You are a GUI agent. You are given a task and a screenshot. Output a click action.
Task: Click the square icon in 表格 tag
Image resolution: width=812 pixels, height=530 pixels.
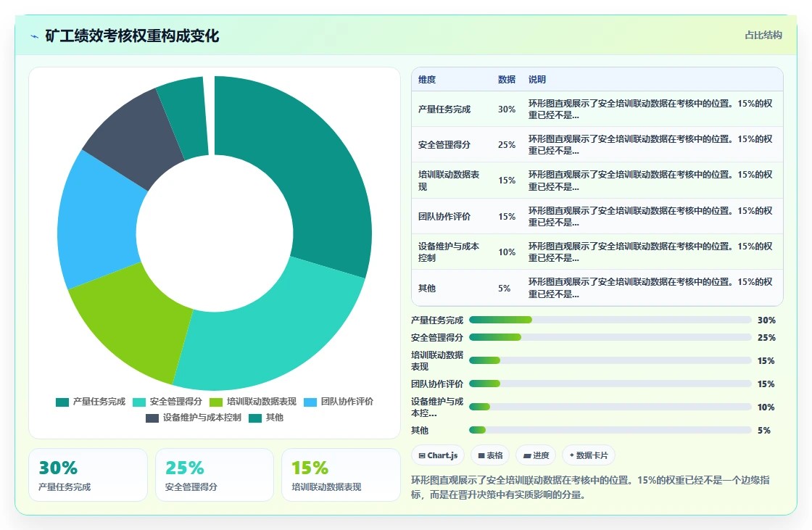click(x=481, y=456)
